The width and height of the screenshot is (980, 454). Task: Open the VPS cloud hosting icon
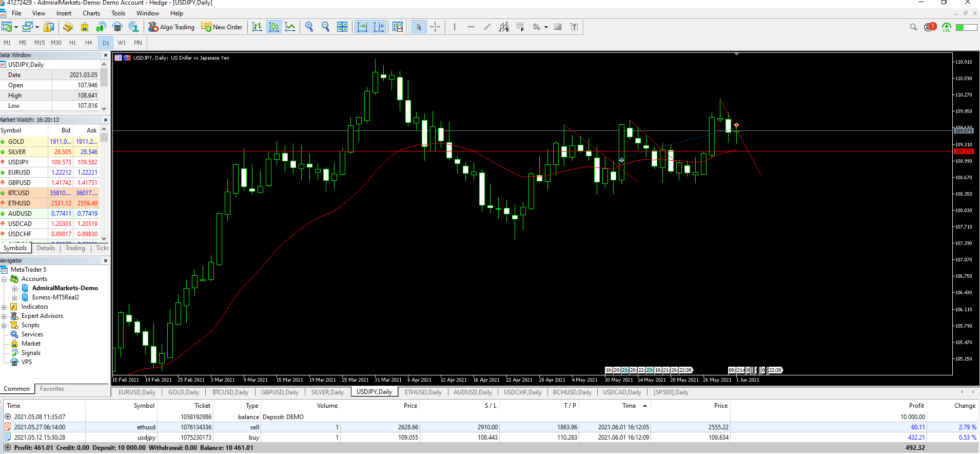[x=117, y=27]
